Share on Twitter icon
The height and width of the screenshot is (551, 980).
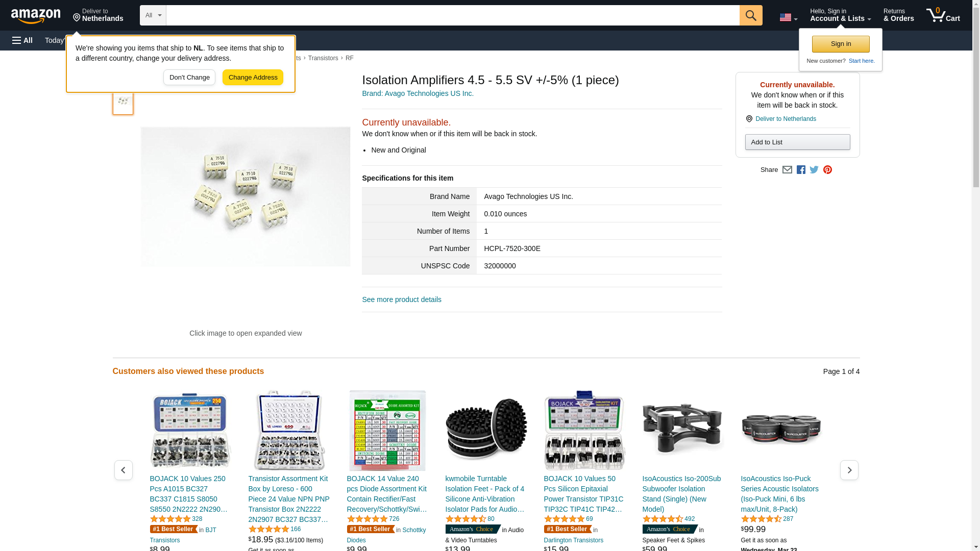click(x=814, y=170)
